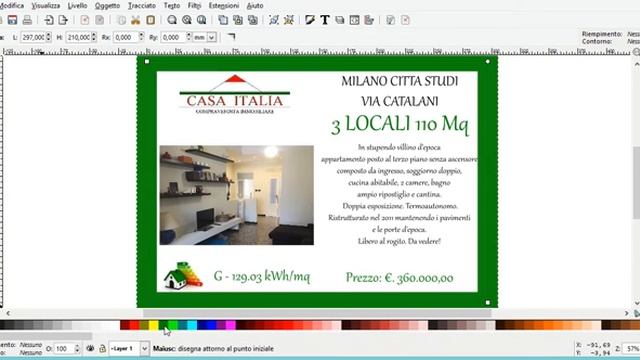
Task: Click the opacity spinner arrows
Action: [x=77, y=349]
